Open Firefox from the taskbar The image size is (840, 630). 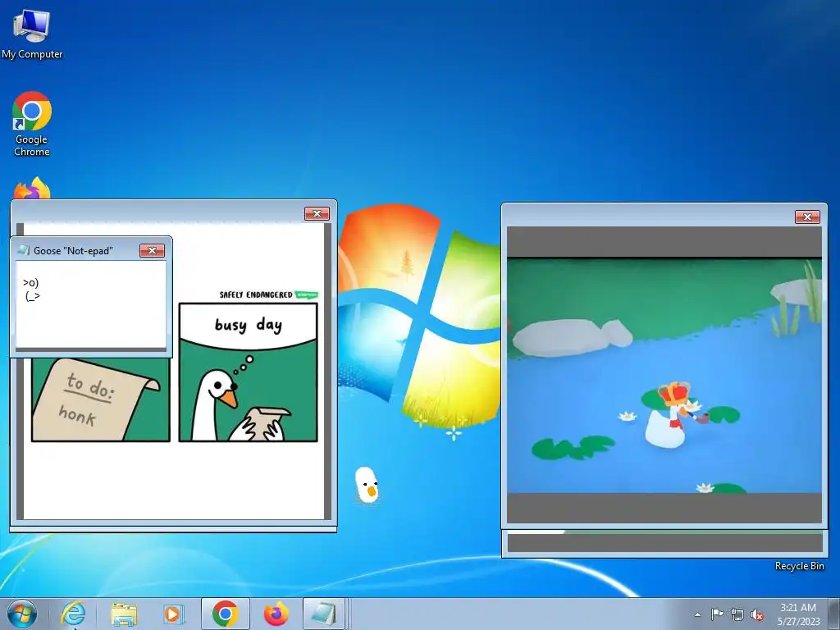point(276,614)
